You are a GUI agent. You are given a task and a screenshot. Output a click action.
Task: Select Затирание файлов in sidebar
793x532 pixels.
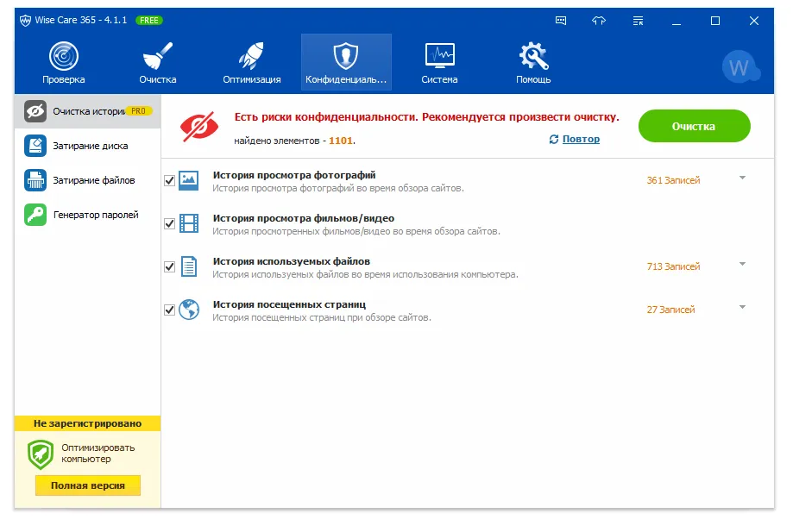tap(94, 180)
